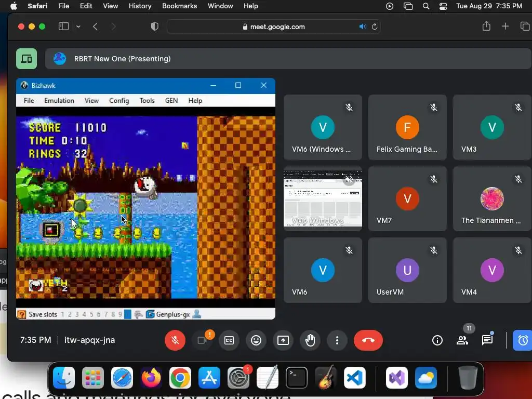Unmute microphone in Meet call bar

pos(175,340)
